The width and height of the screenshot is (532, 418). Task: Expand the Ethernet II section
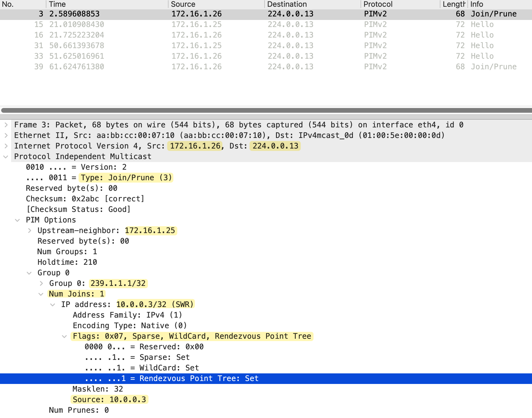click(x=6, y=136)
